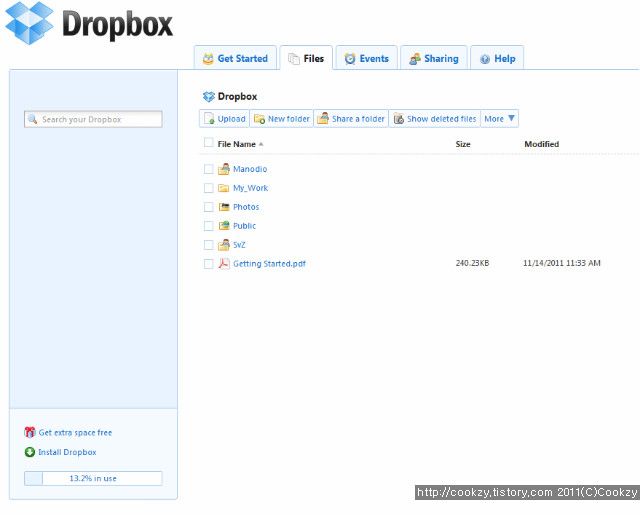Image resolution: width=640 pixels, height=515 pixels.
Task: Check the Manodio folder checkbox
Action: pyautogui.click(x=209, y=169)
